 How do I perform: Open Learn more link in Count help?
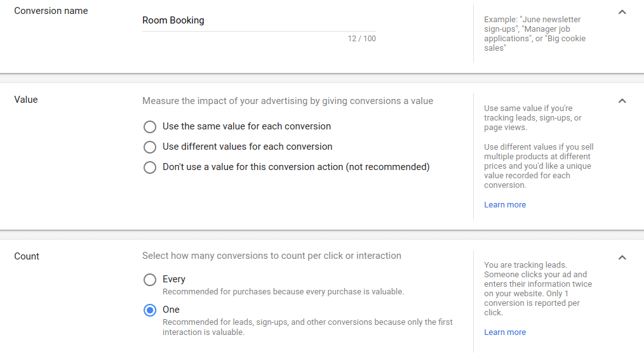click(x=505, y=332)
